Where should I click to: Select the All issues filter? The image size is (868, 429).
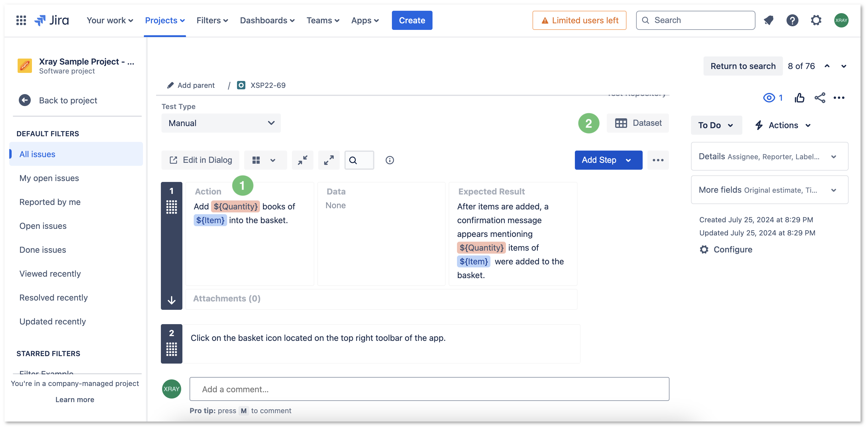76,154
